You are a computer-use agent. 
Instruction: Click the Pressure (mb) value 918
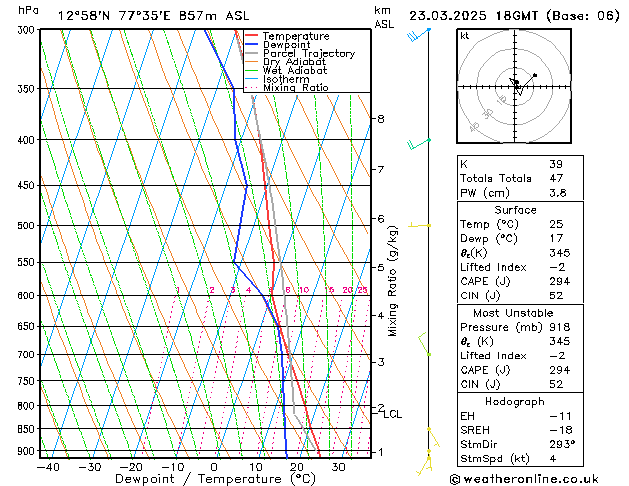coord(559,327)
